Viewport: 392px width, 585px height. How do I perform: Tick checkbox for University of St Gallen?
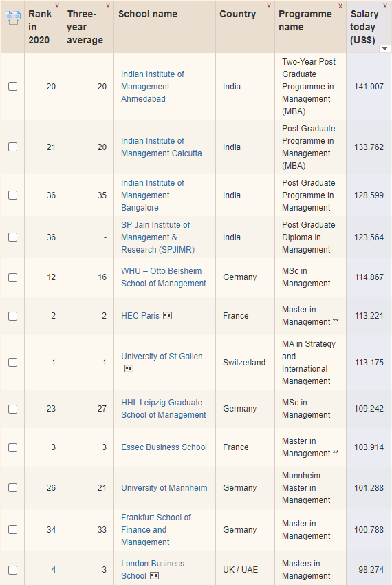click(x=12, y=362)
